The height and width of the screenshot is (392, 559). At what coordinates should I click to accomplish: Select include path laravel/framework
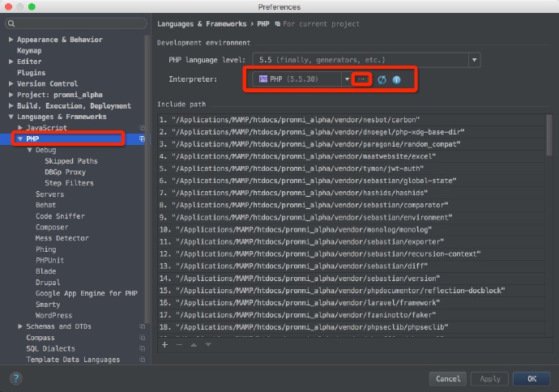[351, 303]
